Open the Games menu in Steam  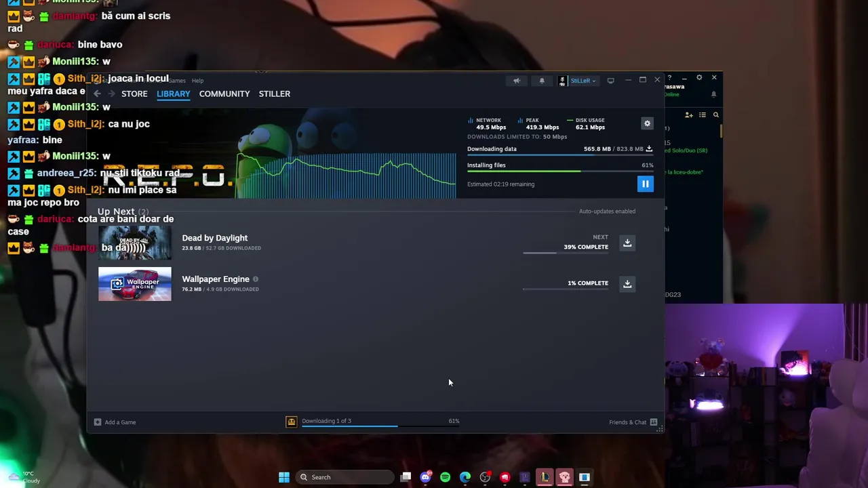(177, 81)
